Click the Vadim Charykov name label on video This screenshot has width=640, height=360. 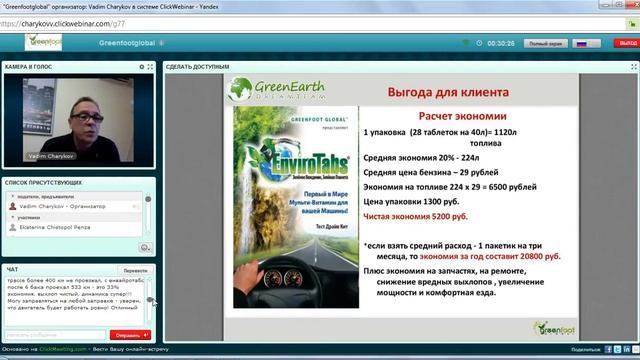[51, 156]
